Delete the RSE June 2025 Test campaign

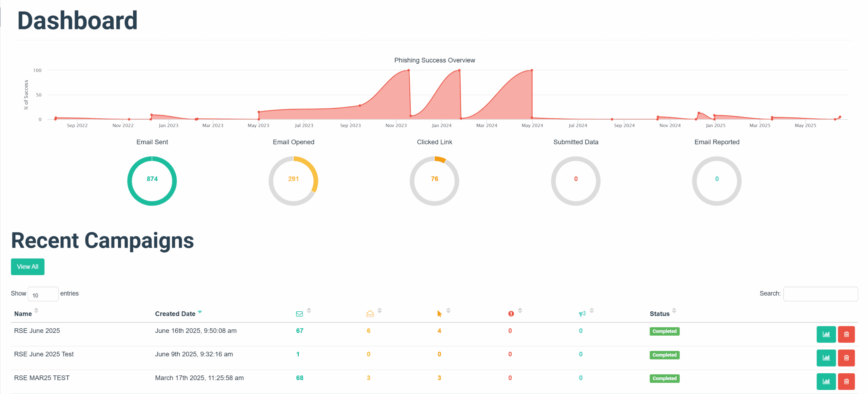pos(846,357)
